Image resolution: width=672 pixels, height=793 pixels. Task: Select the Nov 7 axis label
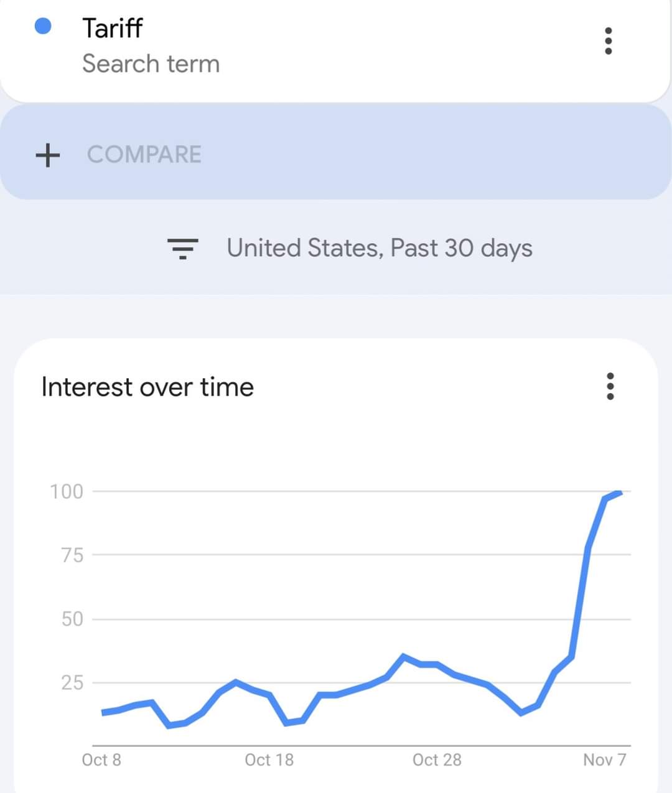coord(604,760)
